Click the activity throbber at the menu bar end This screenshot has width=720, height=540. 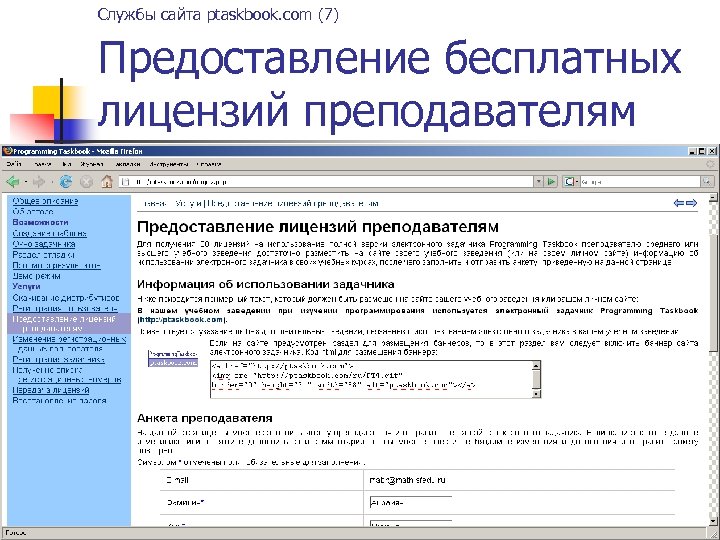coord(711,164)
